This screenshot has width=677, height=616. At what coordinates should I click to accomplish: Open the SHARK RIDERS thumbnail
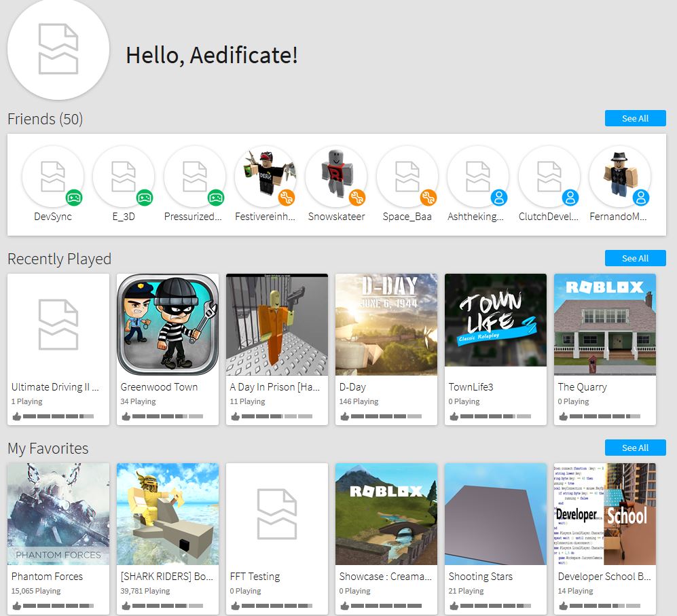[x=168, y=514]
